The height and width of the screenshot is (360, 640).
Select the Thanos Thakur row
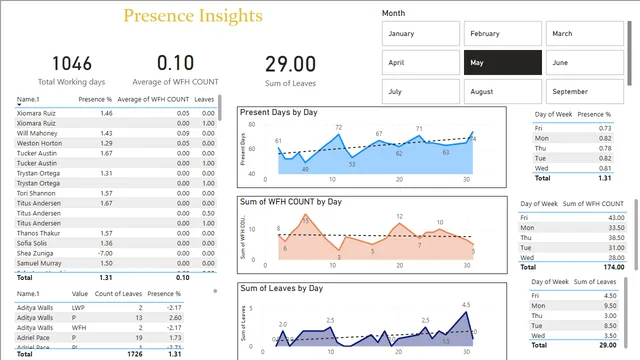(x=116, y=233)
